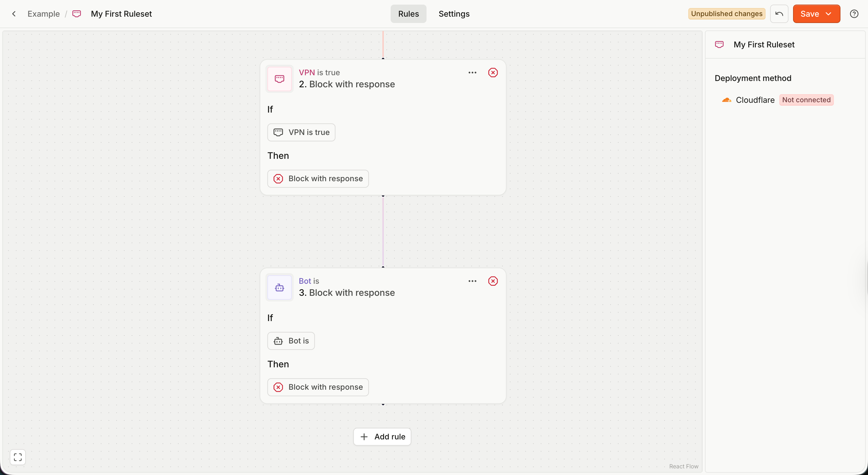Image resolution: width=868 pixels, height=475 pixels.
Task: Click Cloudflare deployment method entry
Action: (755, 100)
